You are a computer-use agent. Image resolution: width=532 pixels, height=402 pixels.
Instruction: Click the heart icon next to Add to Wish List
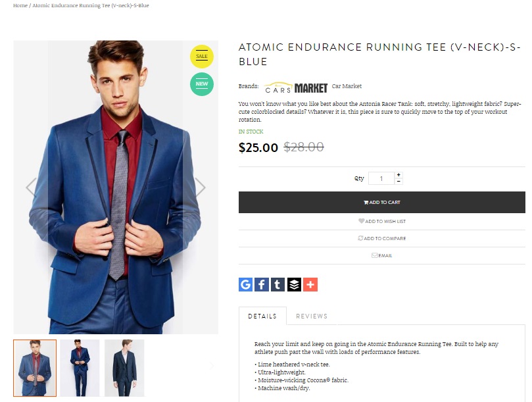click(x=360, y=221)
